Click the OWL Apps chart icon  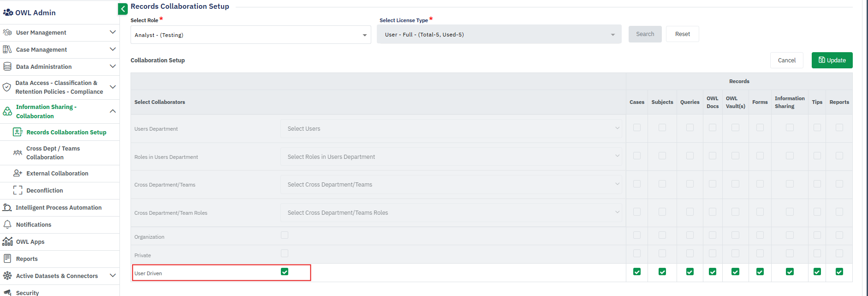click(7, 242)
